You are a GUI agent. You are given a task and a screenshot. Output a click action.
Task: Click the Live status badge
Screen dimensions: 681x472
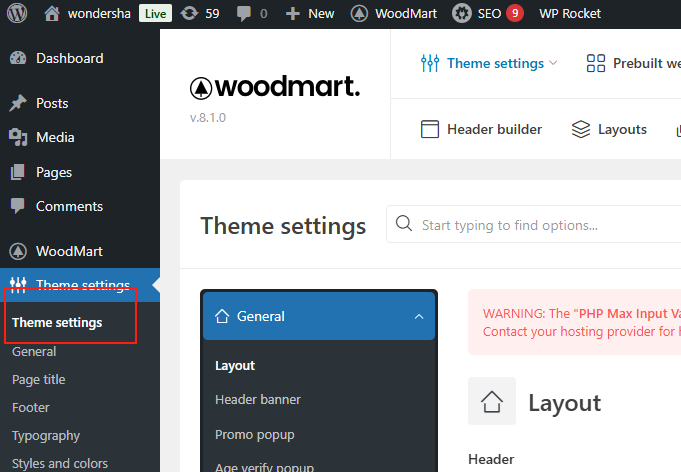point(155,13)
